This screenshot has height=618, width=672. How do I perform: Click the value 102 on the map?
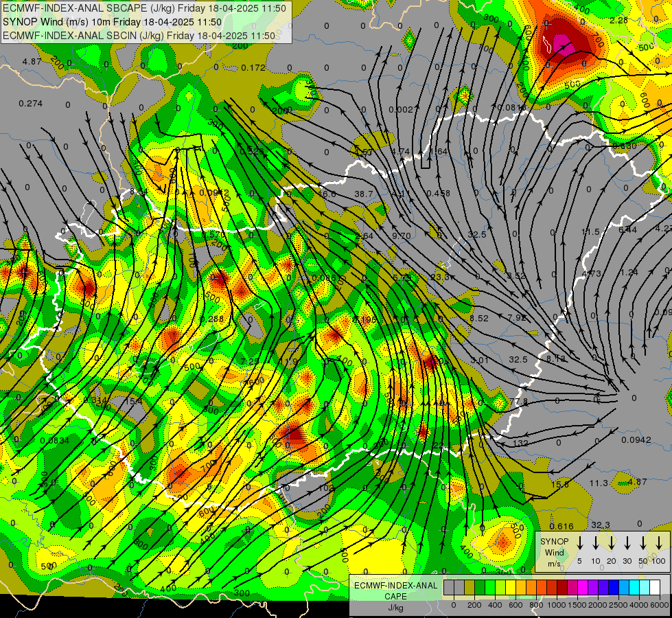click(326, 488)
